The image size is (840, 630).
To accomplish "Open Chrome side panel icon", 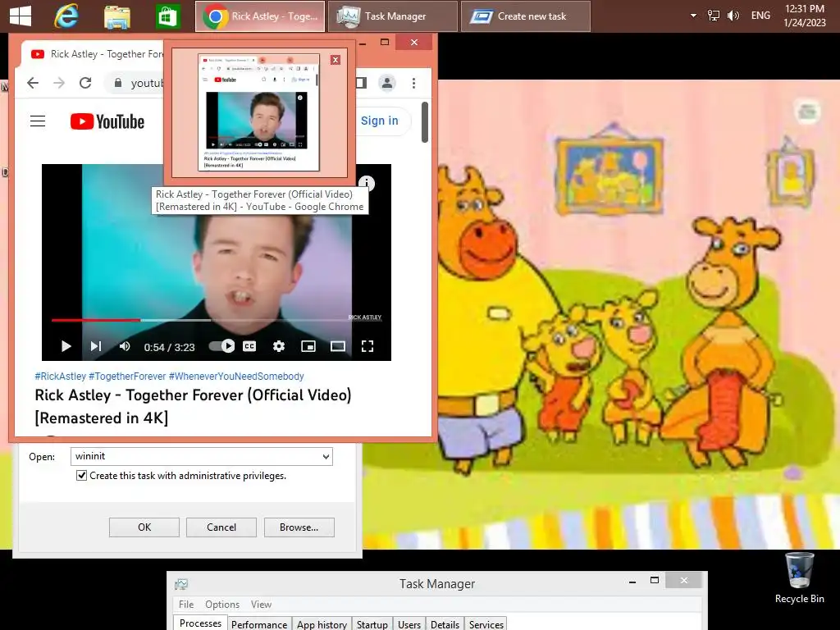I will click(x=361, y=83).
